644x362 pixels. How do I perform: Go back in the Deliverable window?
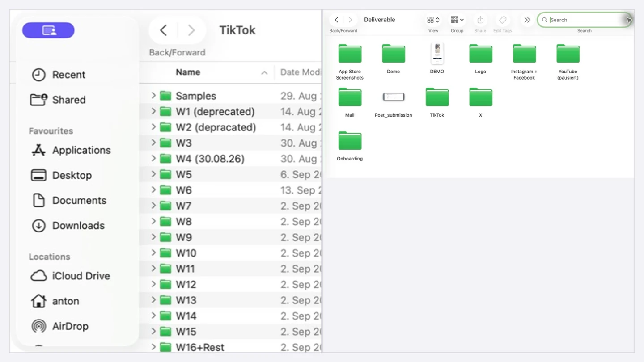coord(336,20)
